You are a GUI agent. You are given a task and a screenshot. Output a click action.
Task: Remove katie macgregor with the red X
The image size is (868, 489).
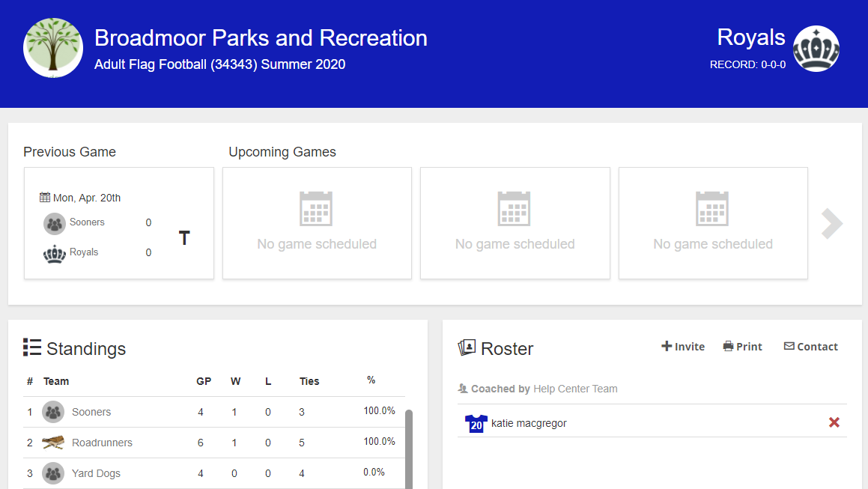click(834, 422)
